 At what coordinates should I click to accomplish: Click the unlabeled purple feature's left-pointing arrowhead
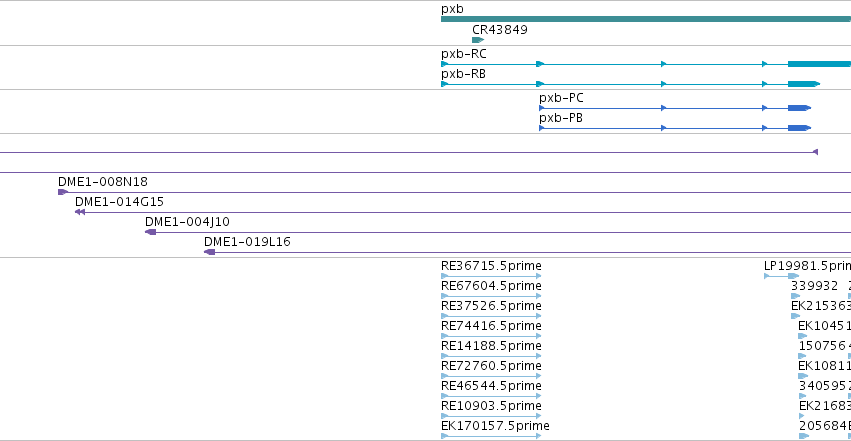tap(815, 152)
